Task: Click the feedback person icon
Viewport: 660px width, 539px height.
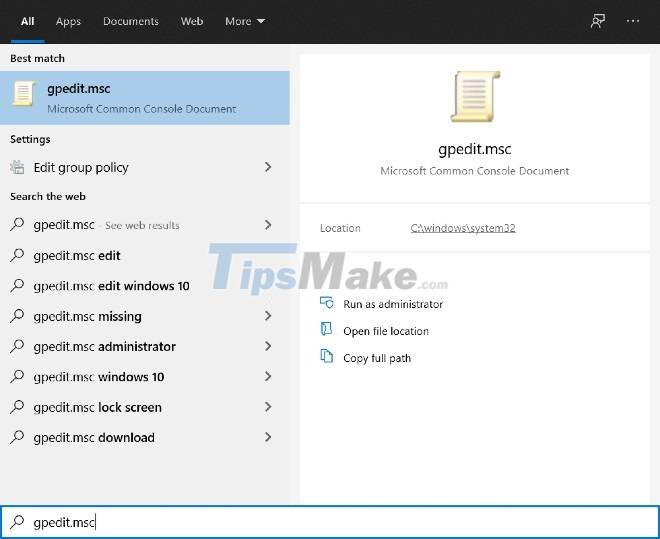Action: (x=598, y=21)
